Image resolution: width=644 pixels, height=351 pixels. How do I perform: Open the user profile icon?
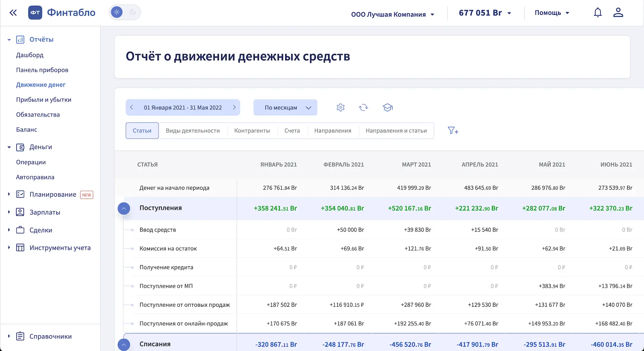coord(618,13)
